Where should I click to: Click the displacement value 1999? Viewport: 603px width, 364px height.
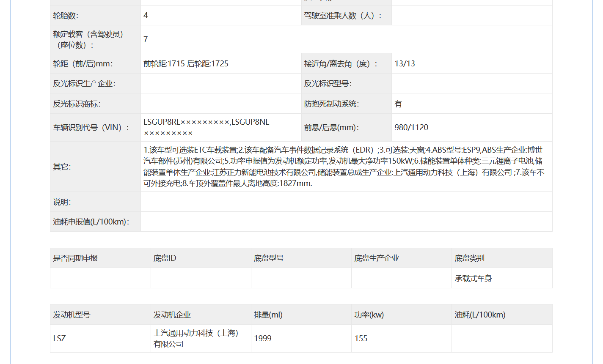tap(262, 339)
